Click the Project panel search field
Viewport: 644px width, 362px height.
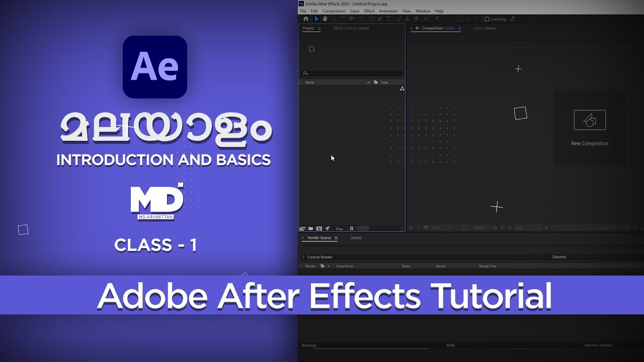352,73
